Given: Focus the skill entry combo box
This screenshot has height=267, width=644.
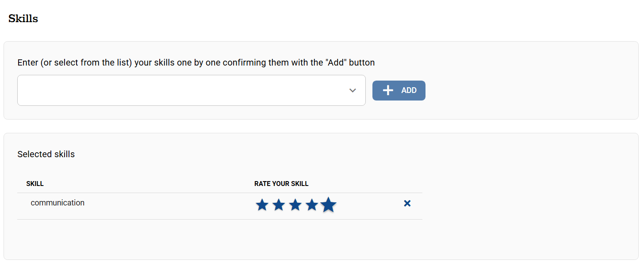Looking at the screenshot, I should click(x=181, y=90).
